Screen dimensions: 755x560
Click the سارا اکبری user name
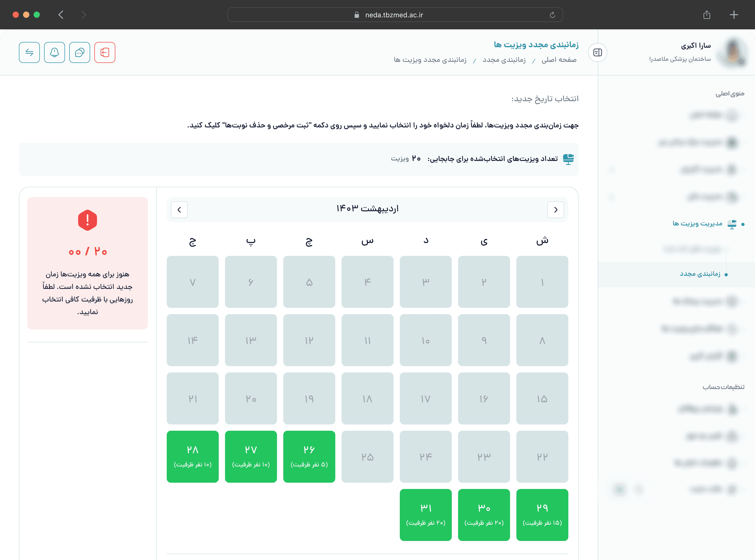pos(696,45)
